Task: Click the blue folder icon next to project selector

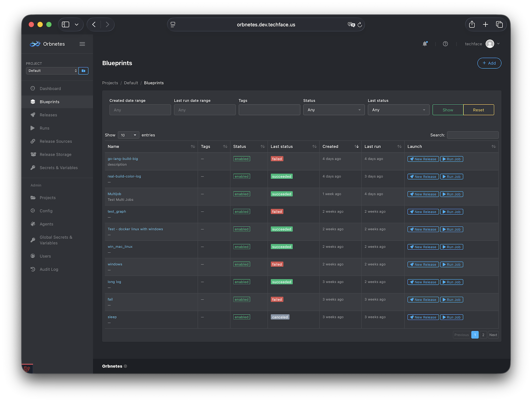Action: pyautogui.click(x=83, y=71)
